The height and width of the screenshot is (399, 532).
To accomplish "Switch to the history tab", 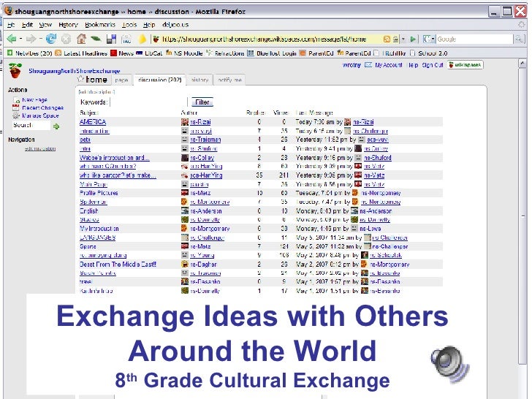I will point(200,80).
